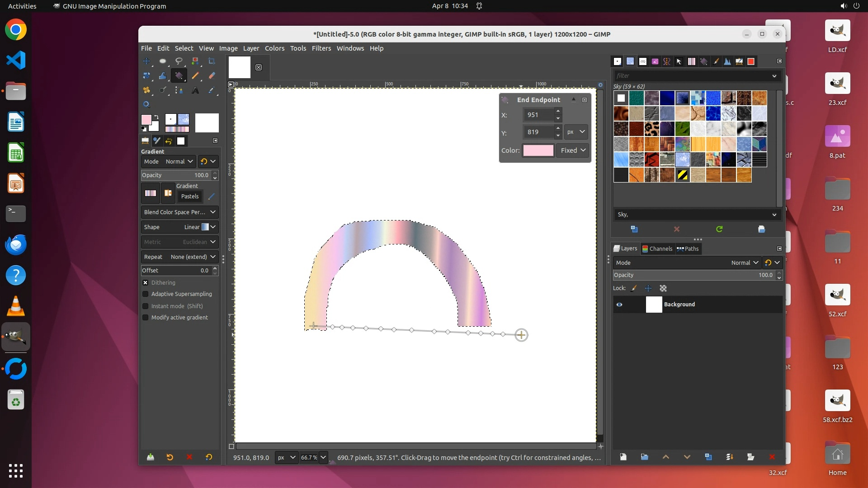868x488 pixels.
Task: Select the Eraser tool
Action: coord(212,76)
